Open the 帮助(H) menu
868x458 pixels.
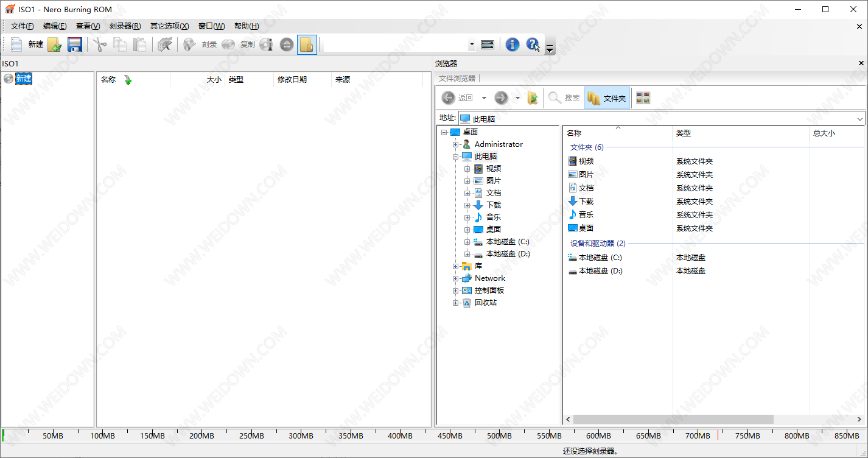pyautogui.click(x=247, y=26)
